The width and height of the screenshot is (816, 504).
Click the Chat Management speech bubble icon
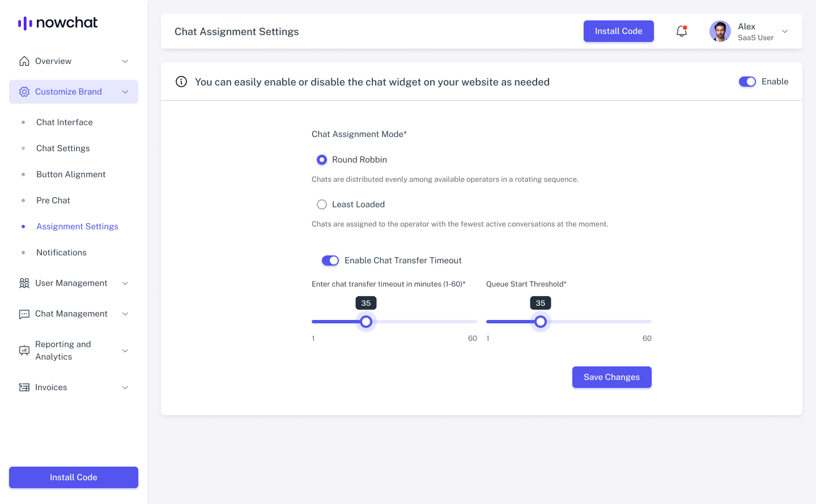[24, 314]
